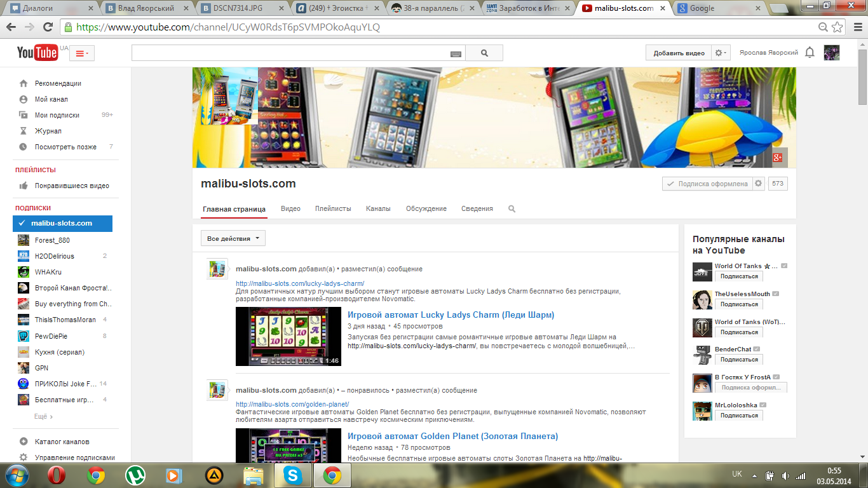Open Каталог каналов
Viewport: 868px width, 488px height.
(62, 442)
